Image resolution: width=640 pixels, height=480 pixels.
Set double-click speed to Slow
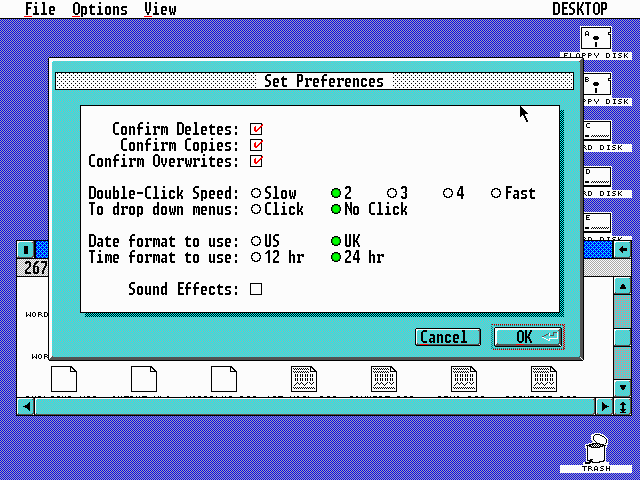point(257,193)
